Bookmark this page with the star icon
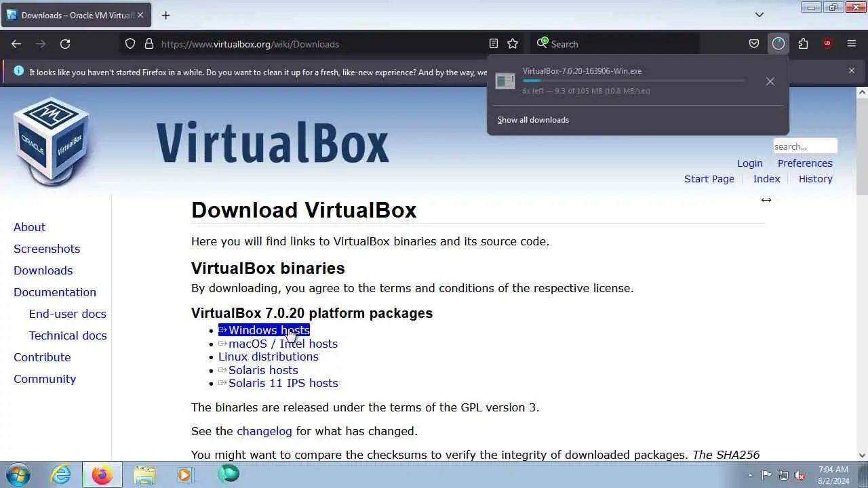The height and width of the screenshot is (488, 868). (x=513, y=44)
